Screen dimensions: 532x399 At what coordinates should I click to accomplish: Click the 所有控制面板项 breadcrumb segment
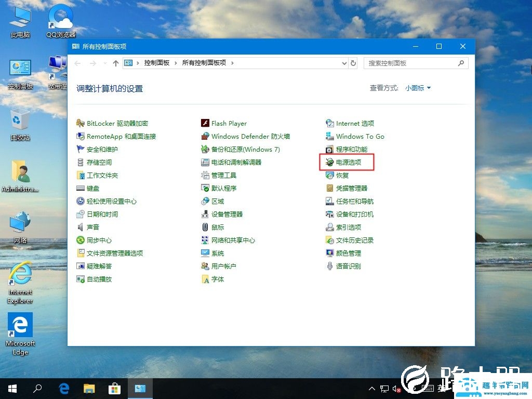pos(204,63)
